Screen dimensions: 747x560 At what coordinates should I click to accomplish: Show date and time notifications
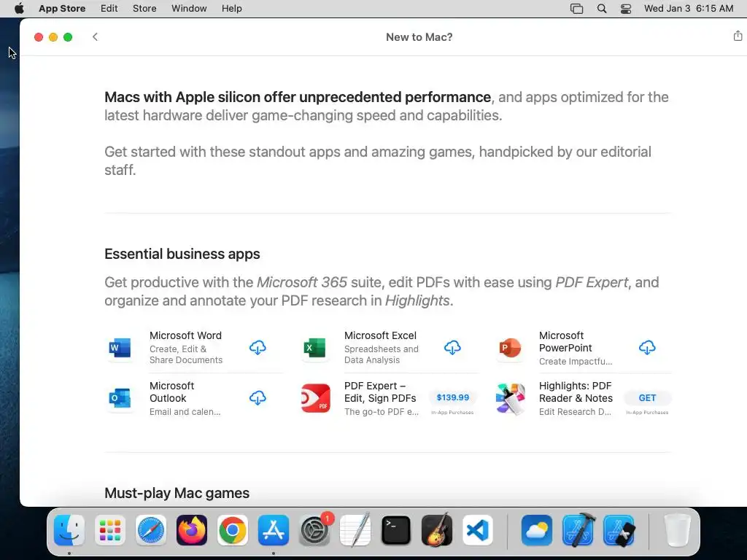coord(689,9)
